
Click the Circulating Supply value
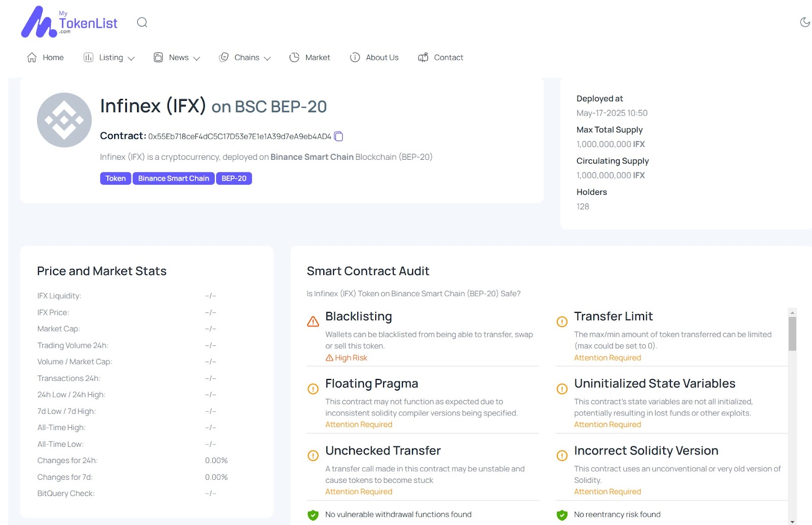[611, 176]
